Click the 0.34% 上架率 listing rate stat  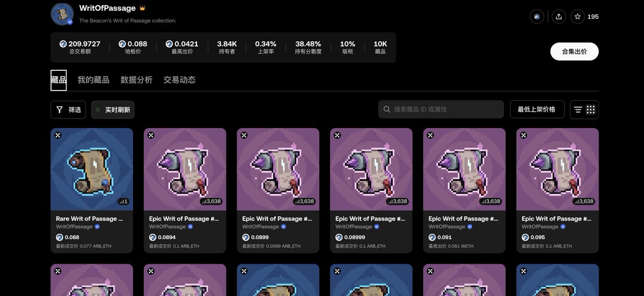[x=266, y=47]
